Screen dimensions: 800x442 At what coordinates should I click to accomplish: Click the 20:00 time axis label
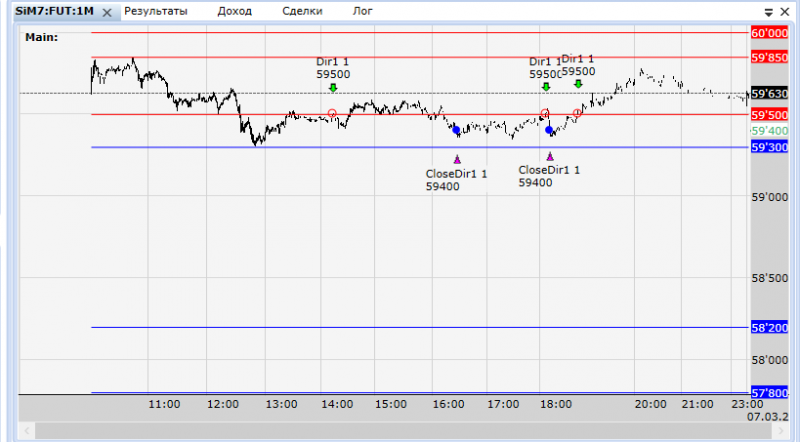pyautogui.click(x=651, y=404)
